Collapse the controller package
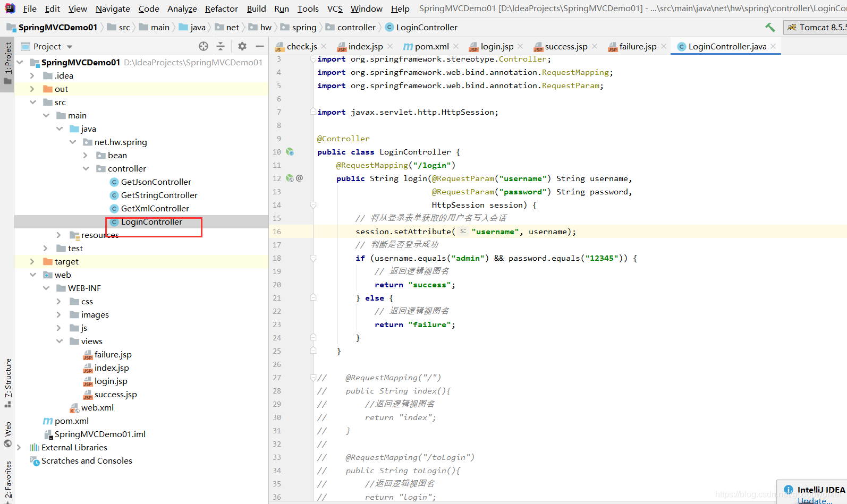This screenshot has width=847, height=504. click(86, 169)
